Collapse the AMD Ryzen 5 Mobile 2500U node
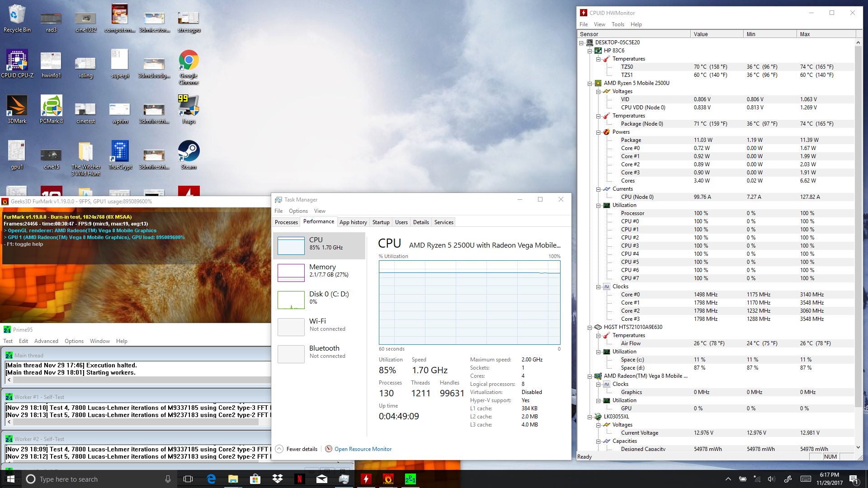Image resolution: width=868 pixels, height=488 pixels. [590, 83]
